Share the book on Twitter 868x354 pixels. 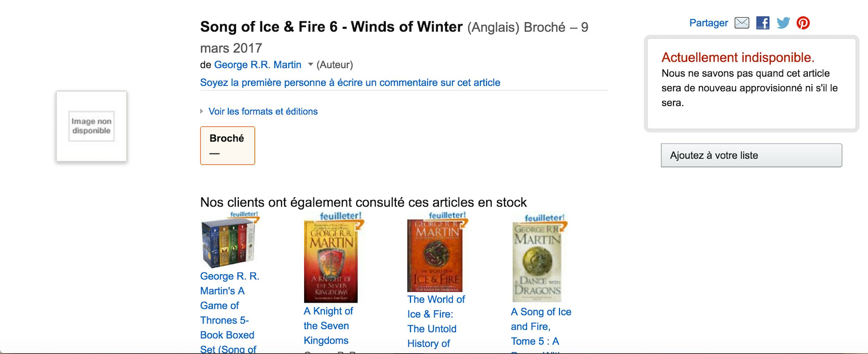[x=783, y=23]
